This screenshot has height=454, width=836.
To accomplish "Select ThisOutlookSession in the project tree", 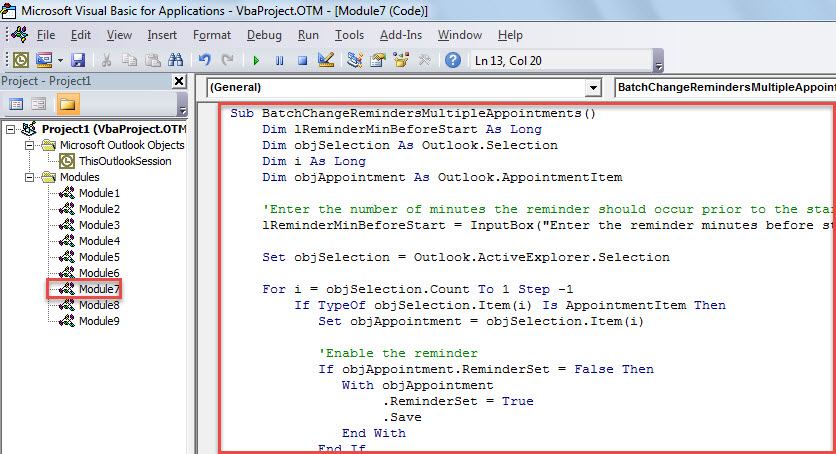I will [125, 161].
